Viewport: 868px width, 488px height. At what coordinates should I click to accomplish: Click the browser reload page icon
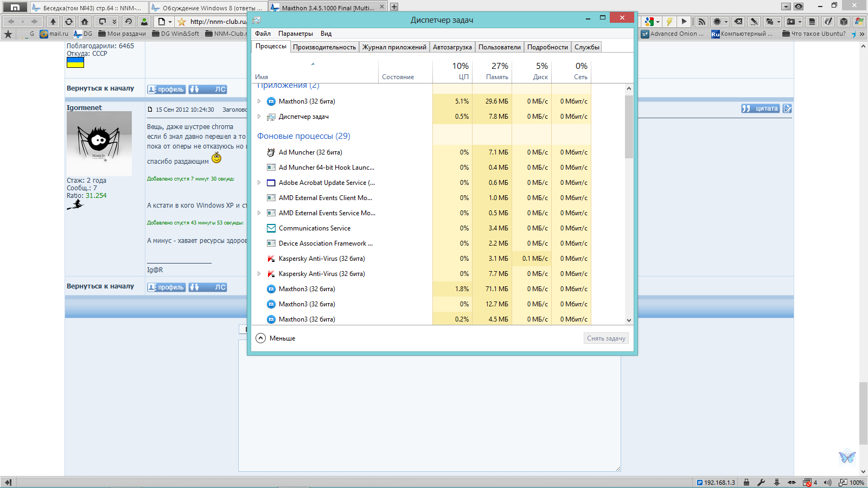point(69,22)
